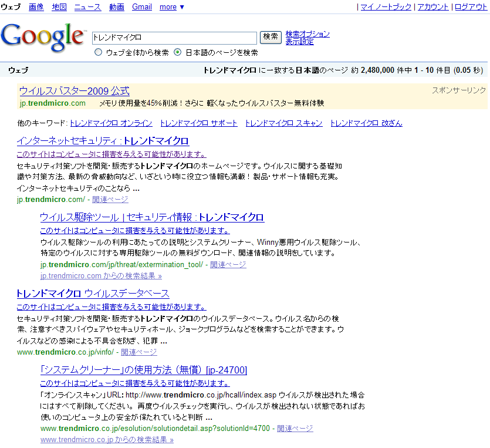
Task: Go to 動画 search tab
Action: (117, 7)
